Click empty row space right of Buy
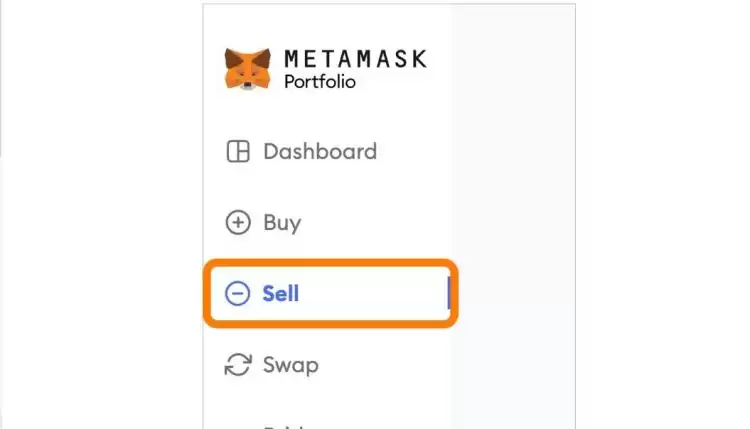This screenshot has height=429, width=750. [x=380, y=222]
